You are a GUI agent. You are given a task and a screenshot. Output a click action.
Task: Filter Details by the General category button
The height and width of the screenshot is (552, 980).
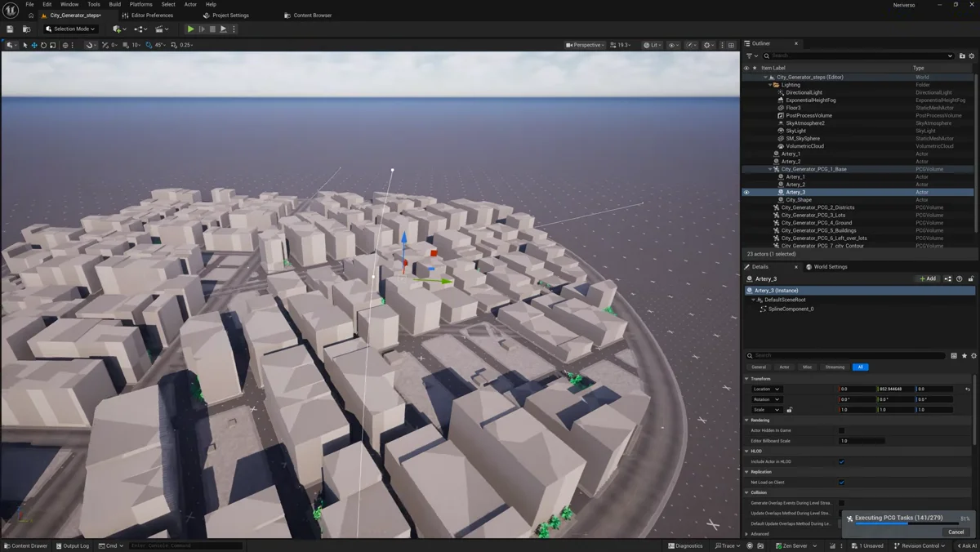(x=759, y=367)
